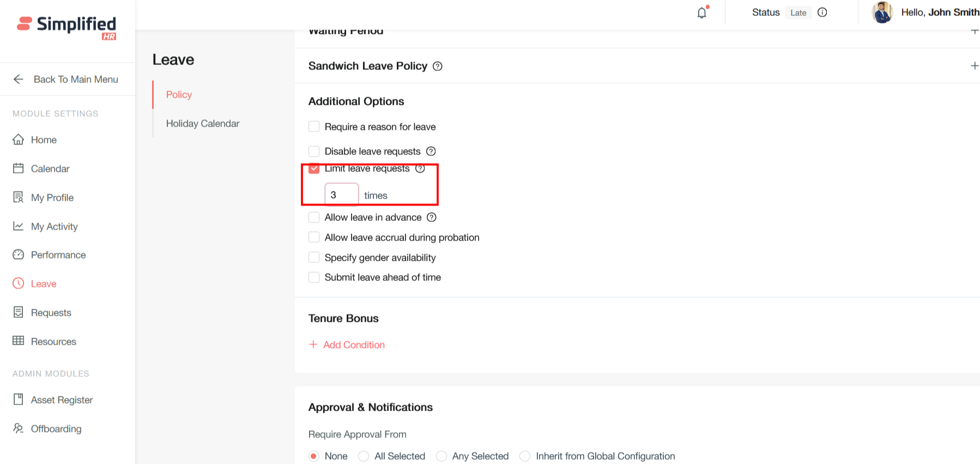Click the John Smith profile avatar

pyautogui.click(x=882, y=13)
